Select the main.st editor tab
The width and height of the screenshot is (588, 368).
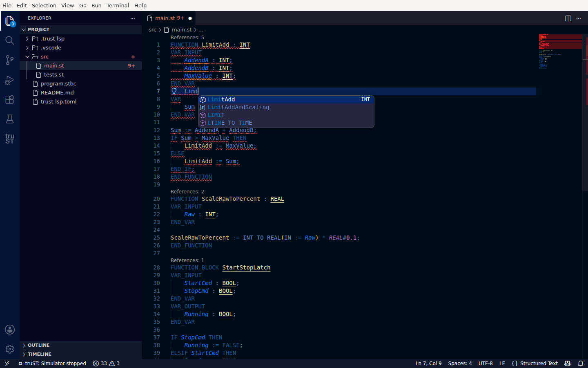169,18
